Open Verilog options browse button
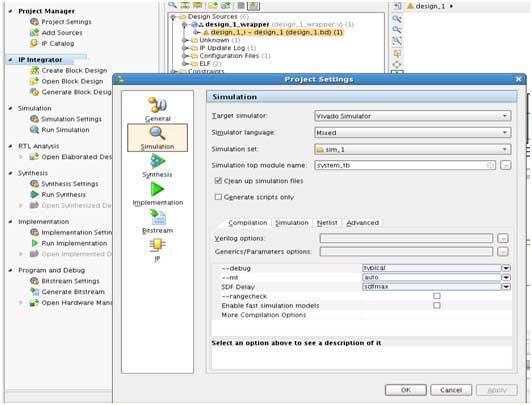 tap(503, 238)
